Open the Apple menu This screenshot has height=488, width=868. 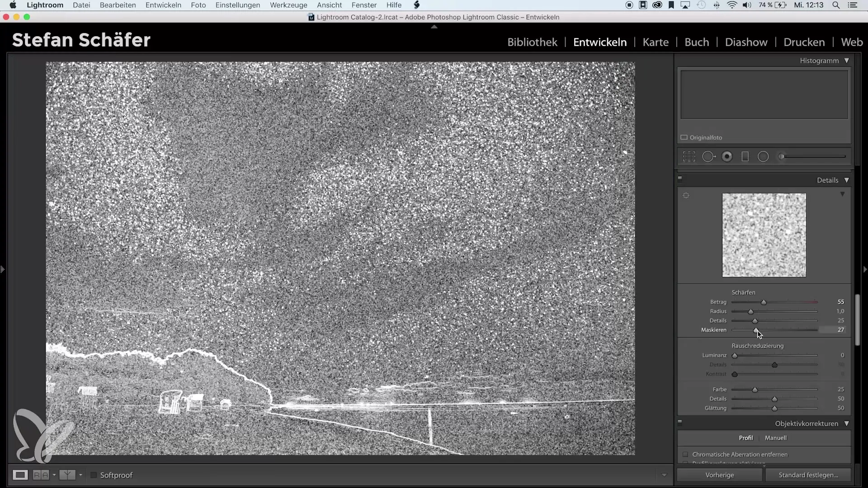13,5
